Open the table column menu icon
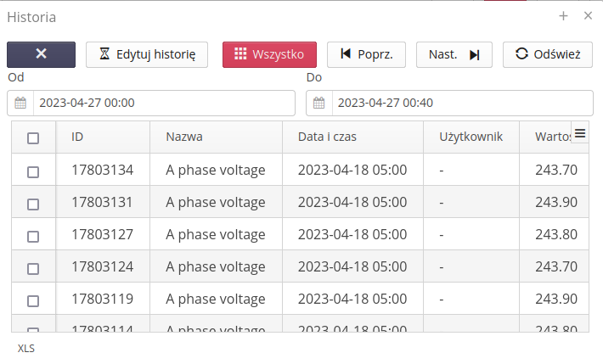This screenshot has width=603, height=364. click(580, 132)
